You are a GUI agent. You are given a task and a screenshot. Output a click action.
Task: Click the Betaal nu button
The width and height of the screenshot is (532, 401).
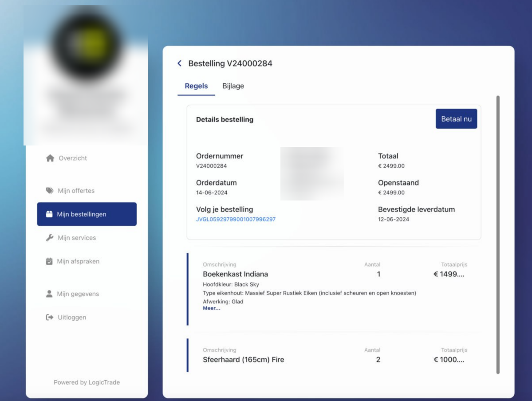click(456, 118)
